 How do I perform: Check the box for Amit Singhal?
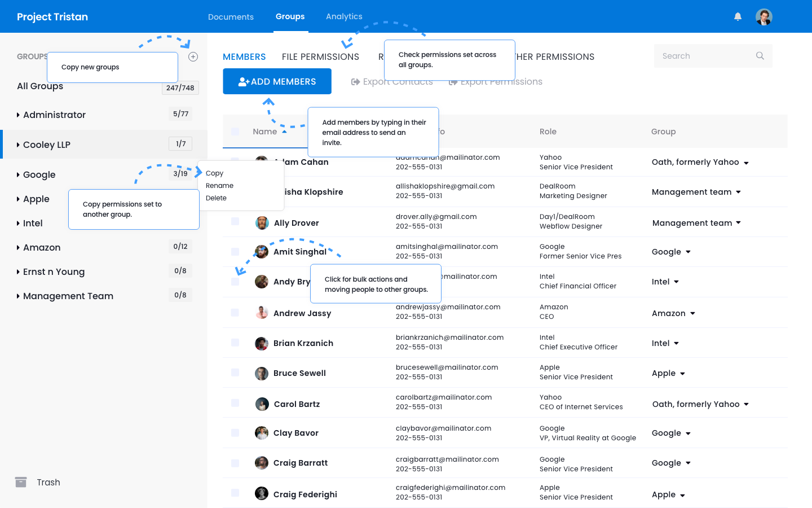click(x=235, y=252)
